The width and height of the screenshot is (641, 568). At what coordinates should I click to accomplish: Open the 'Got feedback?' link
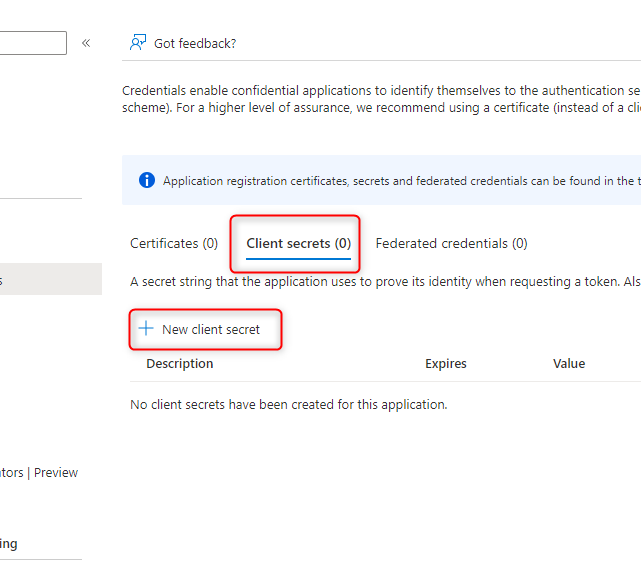(195, 43)
